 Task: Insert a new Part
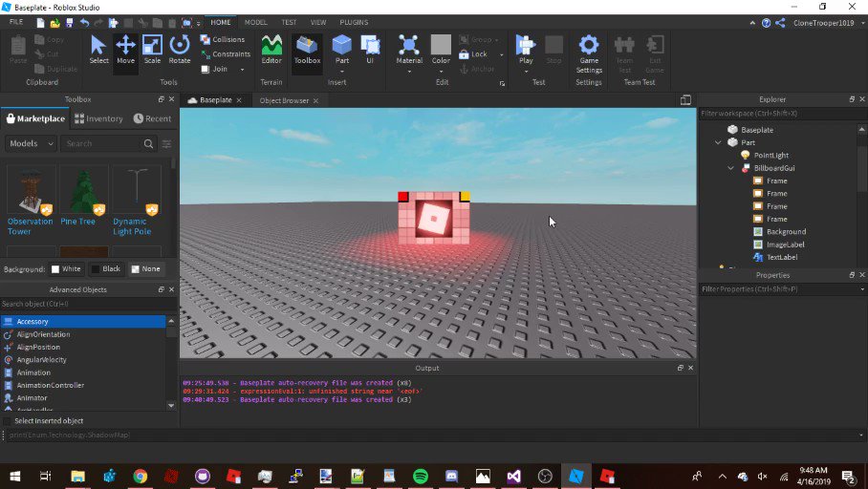[341, 49]
